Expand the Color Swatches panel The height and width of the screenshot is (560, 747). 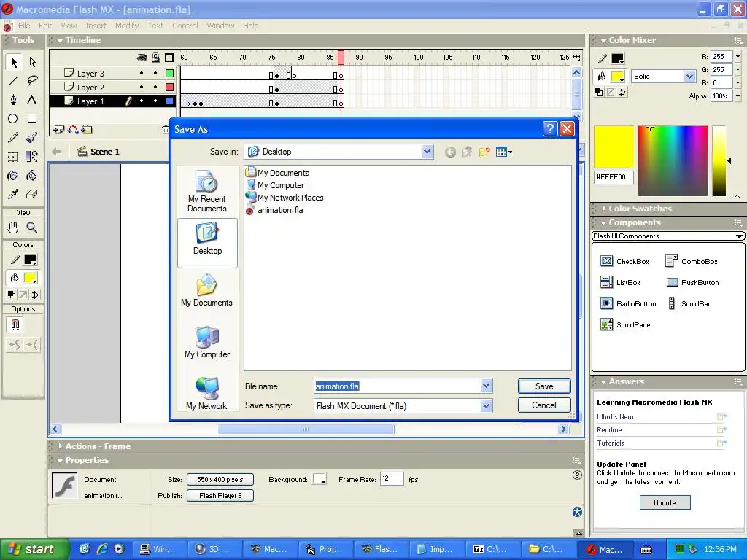click(603, 209)
